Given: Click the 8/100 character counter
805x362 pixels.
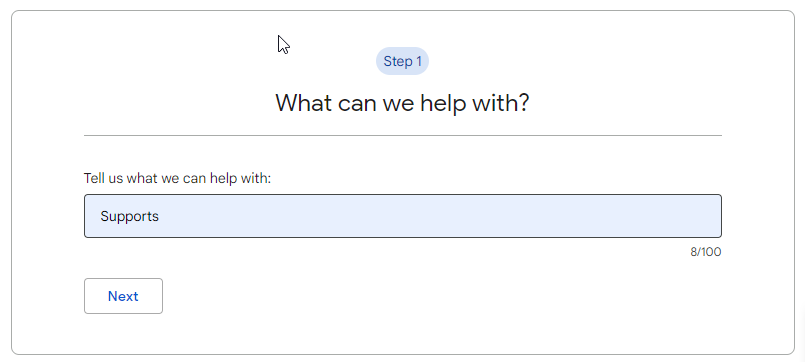Looking at the screenshot, I should (705, 252).
